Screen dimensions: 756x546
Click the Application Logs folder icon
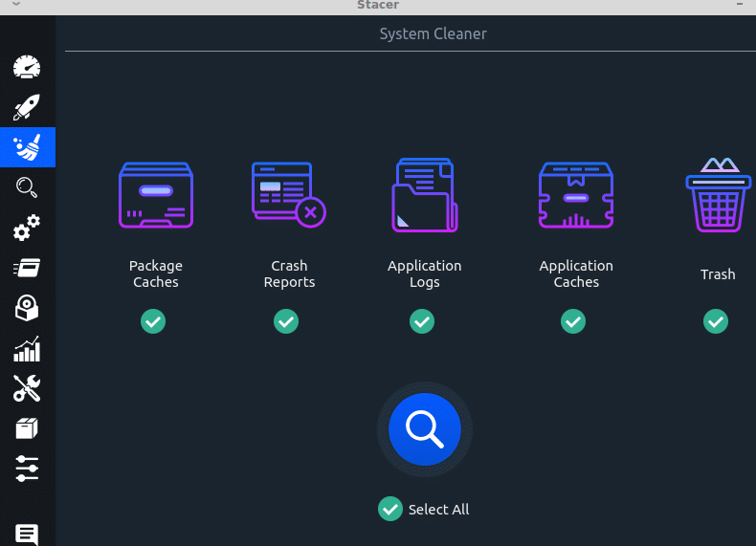(425, 195)
